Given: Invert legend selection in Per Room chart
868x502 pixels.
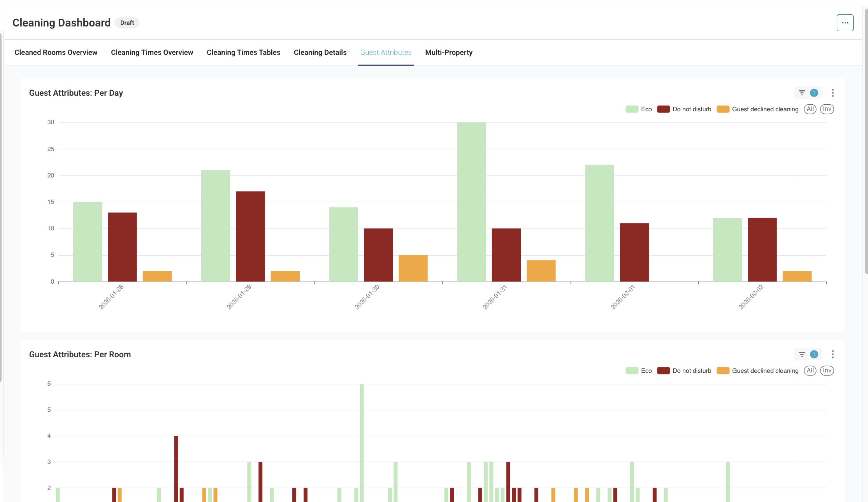Looking at the screenshot, I should [x=827, y=370].
